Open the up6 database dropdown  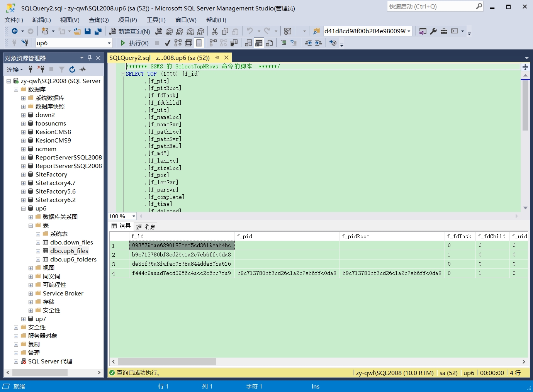click(x=109, y=43)
